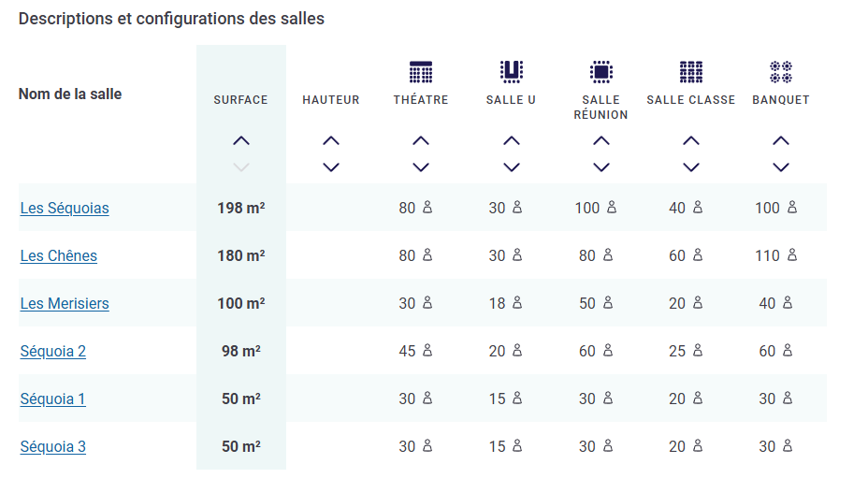
Task: Sort Salle U column ascending
Action: pyautogui.click(x=511, y=141)
